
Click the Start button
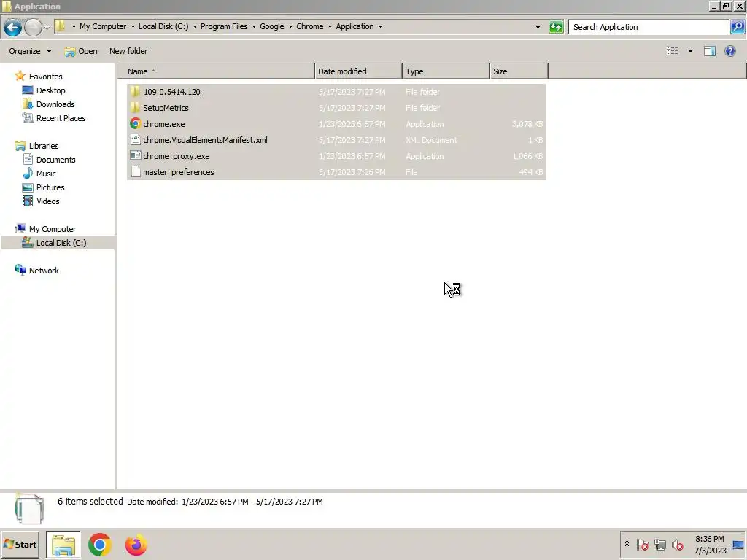20,544
